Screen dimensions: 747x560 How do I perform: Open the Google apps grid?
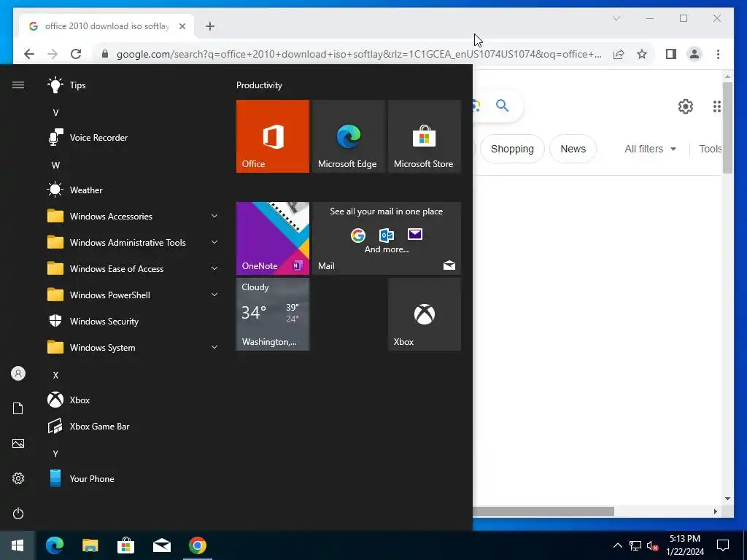[x=717, y=106]
